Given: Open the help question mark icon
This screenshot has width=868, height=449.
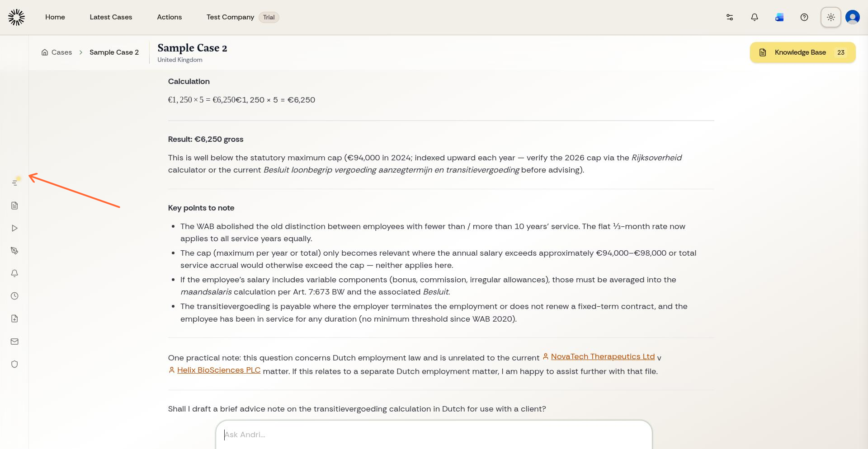Looking at the screenshot, I should (804, 17).
